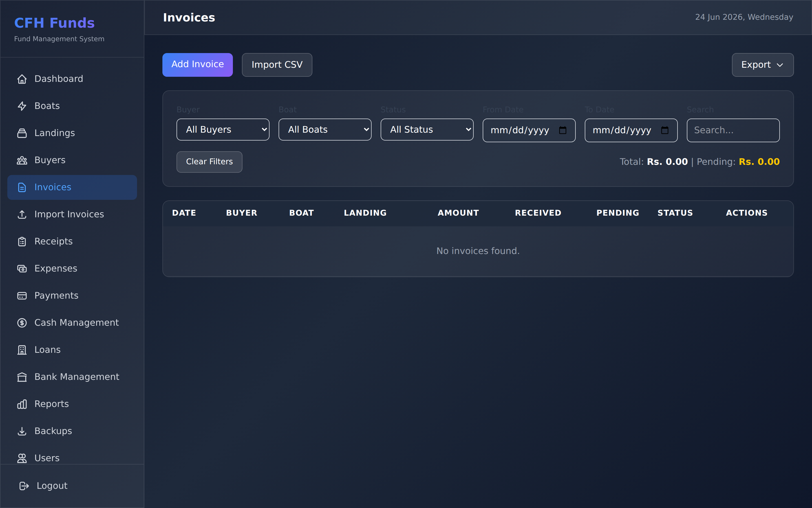Click the Logout link
The width and height of the screenshot is (812, 508).
coord(72,486)
